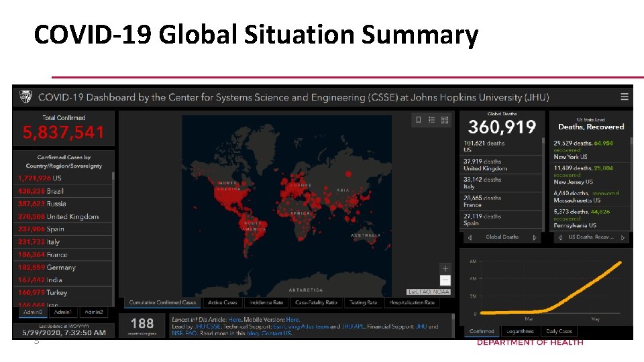Follow the JHU CSSE link

point(207,326)
